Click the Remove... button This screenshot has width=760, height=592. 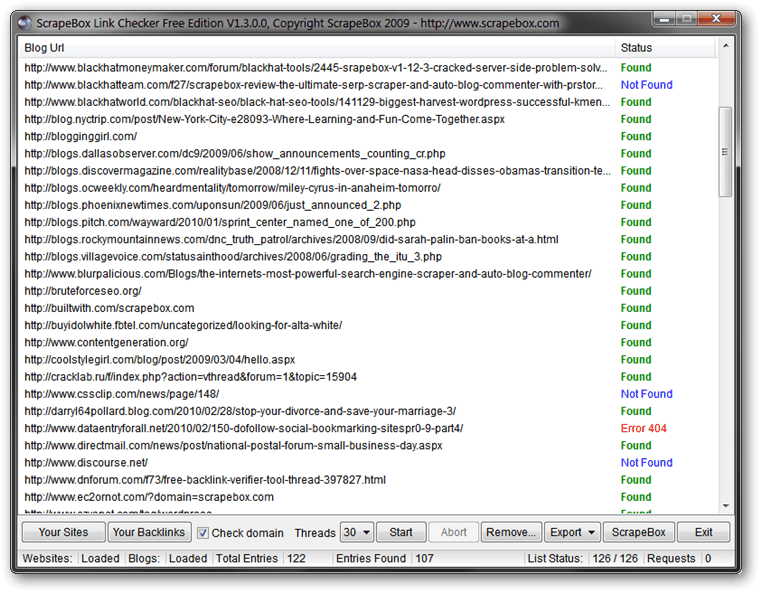(512, 533)
